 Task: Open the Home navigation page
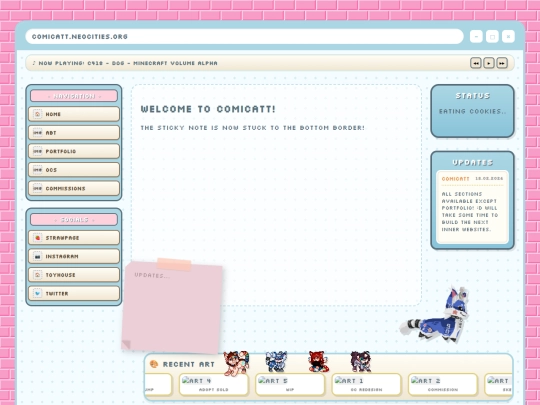[74, 114]
